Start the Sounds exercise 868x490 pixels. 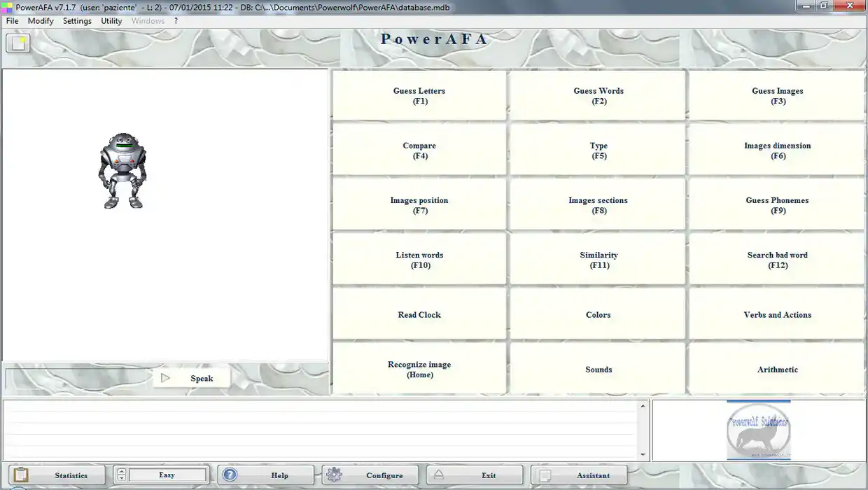click(x=598, y=369)
